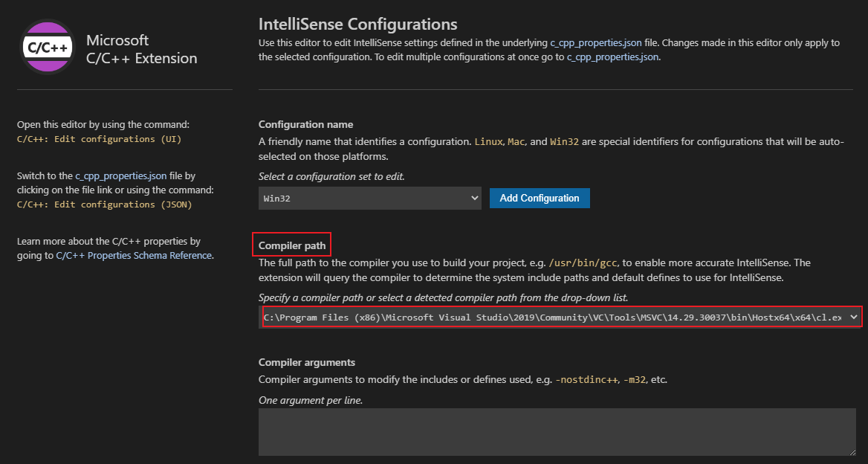
Task: Click the 'C/C++: Edit configurations (UI)' command text
Action: tap(99, 139)
